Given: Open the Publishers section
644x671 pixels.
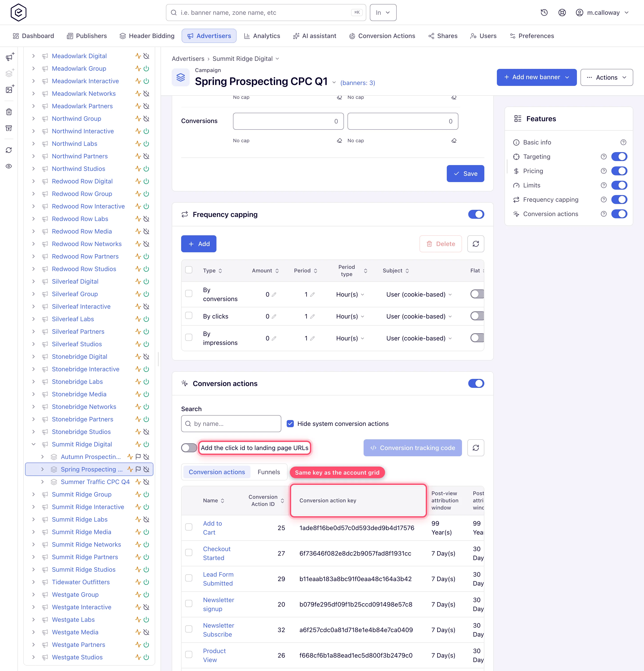Looking at the screenshot, I should coord(87,36).
